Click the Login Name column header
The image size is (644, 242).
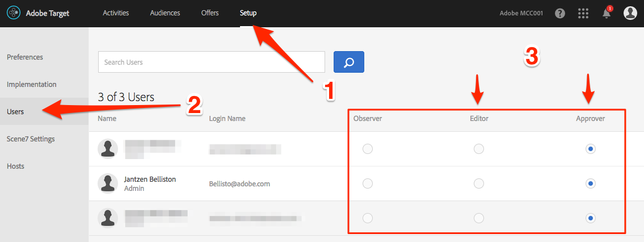227,119
